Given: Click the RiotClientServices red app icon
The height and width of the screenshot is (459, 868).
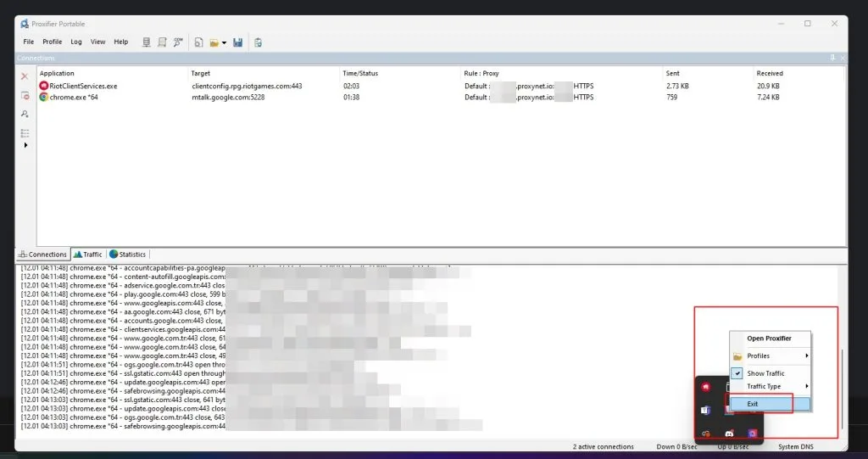Looking at the screenshot, I should tap(44, 86).
